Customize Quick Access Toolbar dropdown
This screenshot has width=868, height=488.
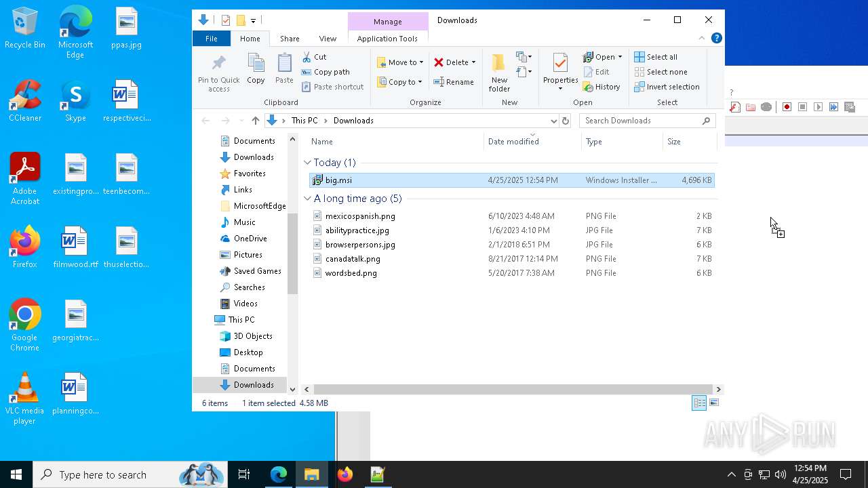point(253,21)
